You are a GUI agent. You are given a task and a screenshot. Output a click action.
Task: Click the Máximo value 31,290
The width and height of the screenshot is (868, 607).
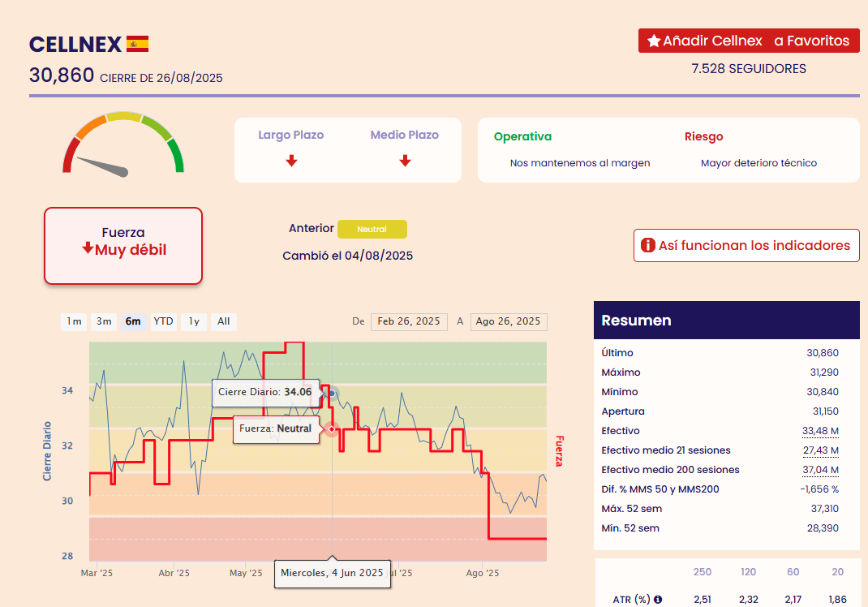[x=824, y=372]
